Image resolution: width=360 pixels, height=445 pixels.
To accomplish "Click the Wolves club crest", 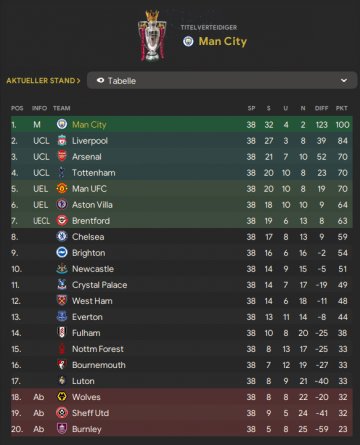I will pyautogui.click(x=62, y=397).
